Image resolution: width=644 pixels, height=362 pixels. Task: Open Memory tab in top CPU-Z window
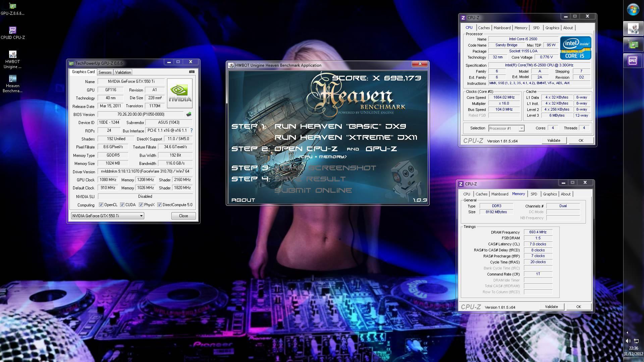(521, 28)
